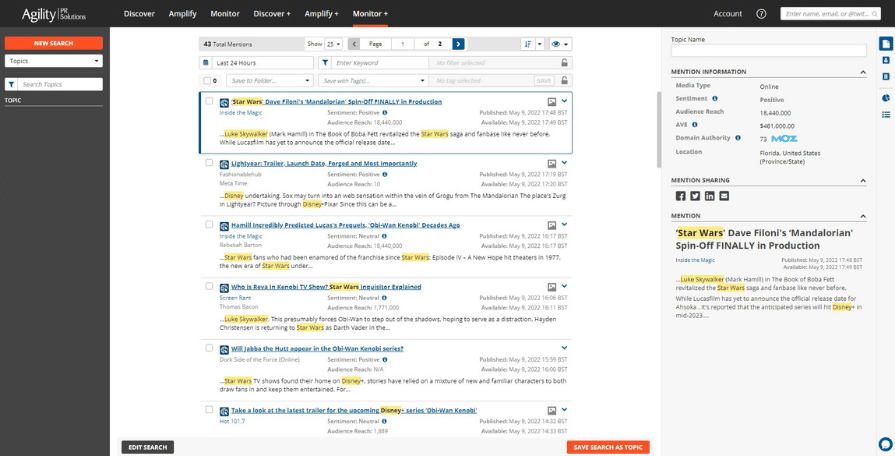Viewport: 895px width, 456px height.
Task: Check the Who Is Reva mention checkbox
Action: (209, 286)
